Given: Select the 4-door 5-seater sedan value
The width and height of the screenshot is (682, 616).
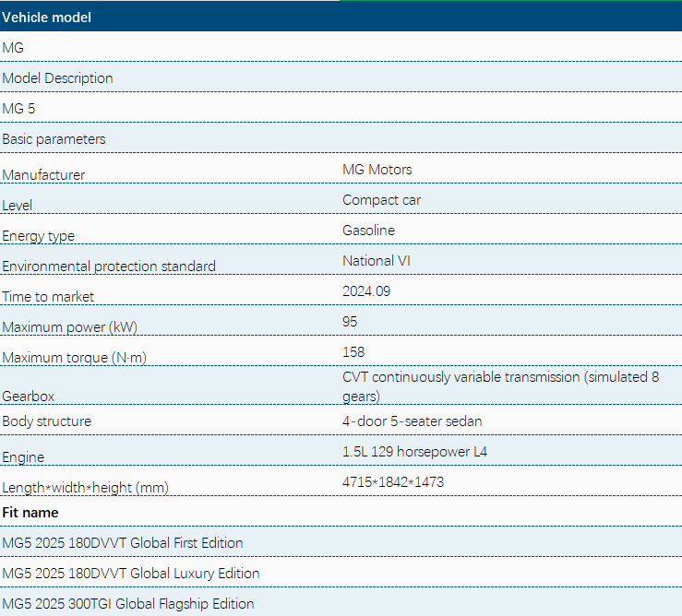Looking at the screenshot, I should click(412, 421).
